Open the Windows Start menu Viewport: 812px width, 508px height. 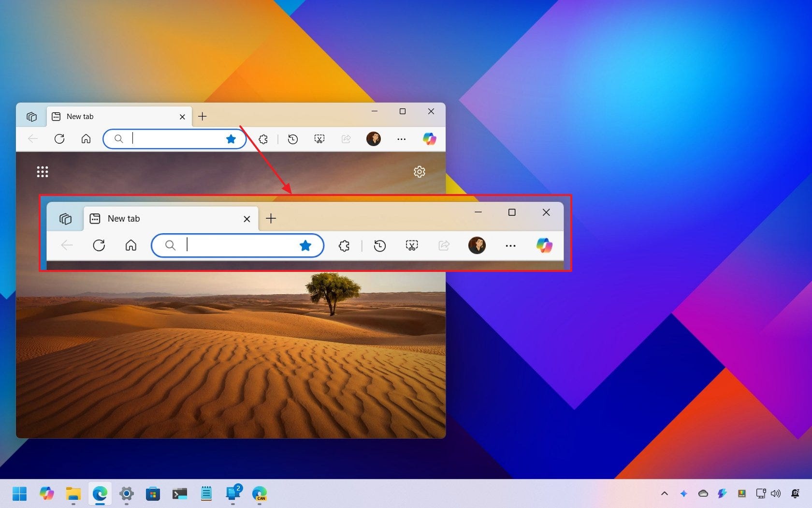pyautogui.click(x=20, y=493)
